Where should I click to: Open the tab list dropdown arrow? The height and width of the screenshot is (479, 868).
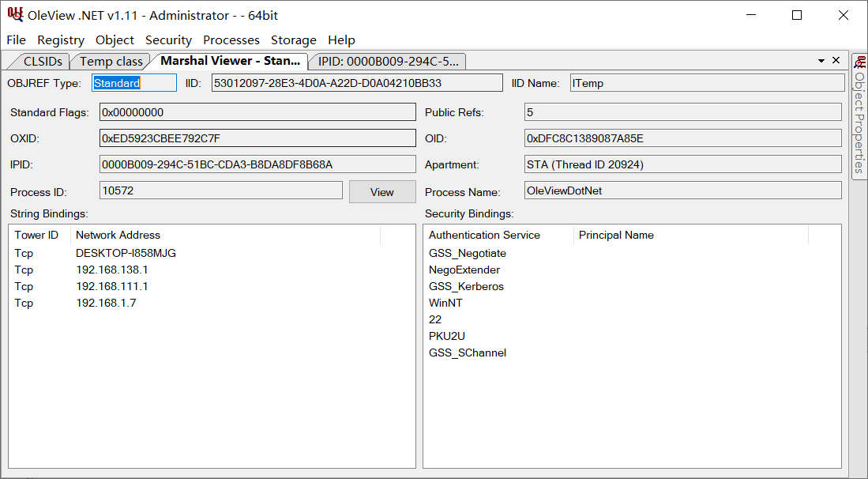coord(821,60)
